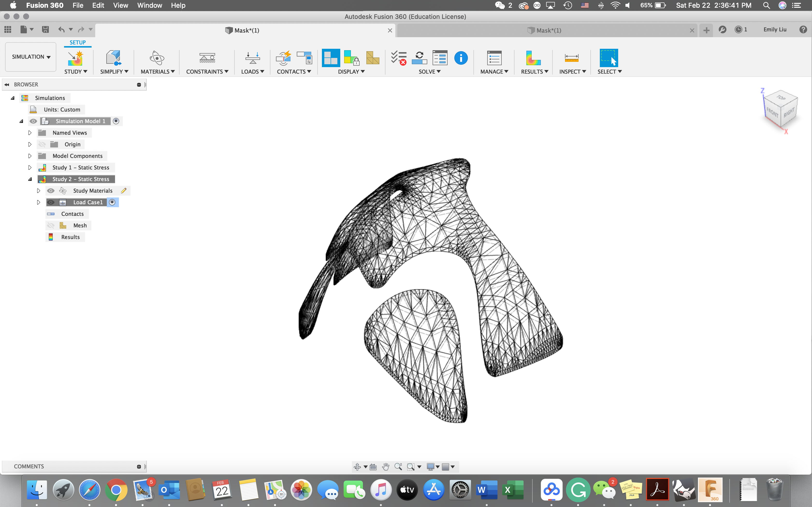Screen dimensions: 812x507
Task: Expand the Model Components folder
Action: click(x=30, y=156)
